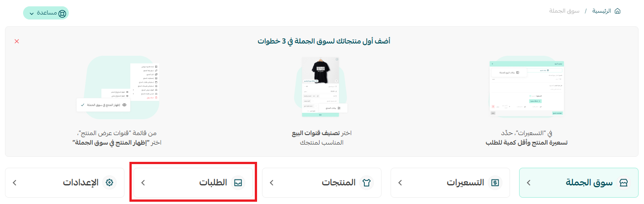Click سوق الجملة breadcrumb text
Viewport: 644px width, 204px height.
[x=564, y=10]
